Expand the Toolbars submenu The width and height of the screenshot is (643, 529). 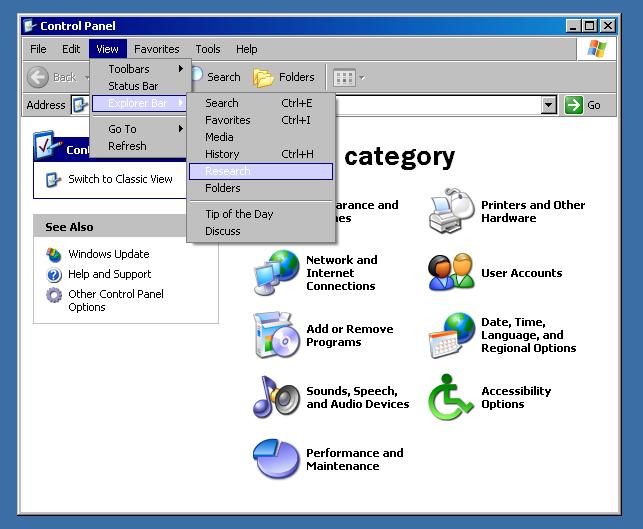pos(140,69)
